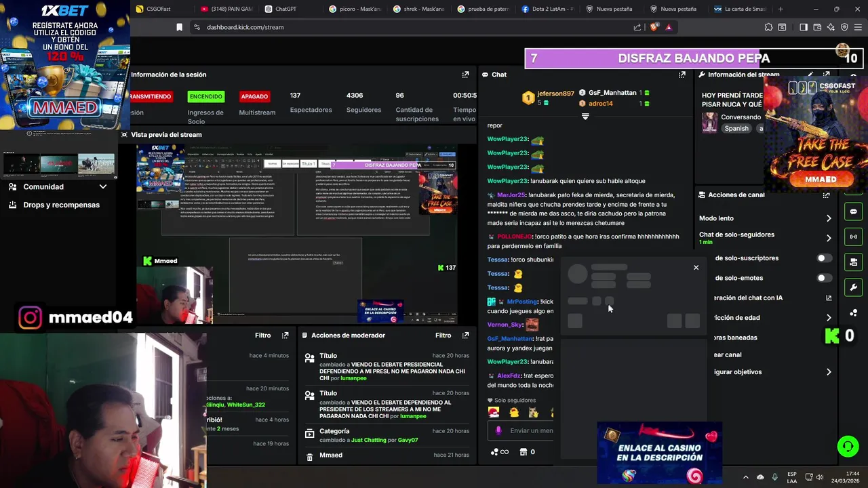Screen dimensions: 868x488
Task: Open the green headset support button
Action: tap(848, 446)
